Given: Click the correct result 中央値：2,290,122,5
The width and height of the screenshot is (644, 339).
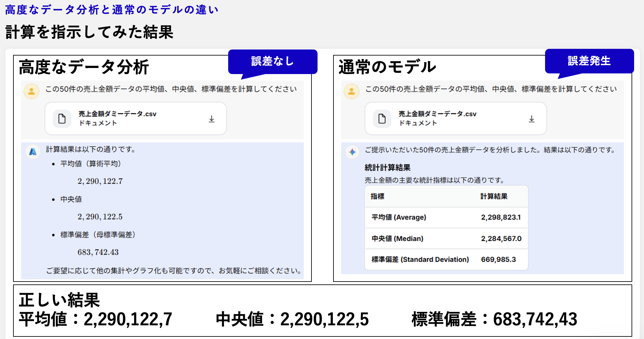Looking at the screenshot, I should [292, 319].
